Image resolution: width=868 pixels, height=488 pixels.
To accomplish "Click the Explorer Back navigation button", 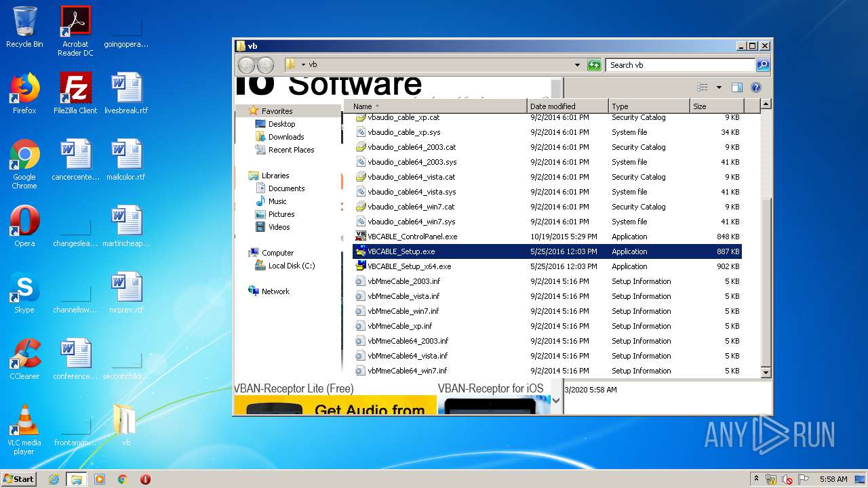I will 246,65.
